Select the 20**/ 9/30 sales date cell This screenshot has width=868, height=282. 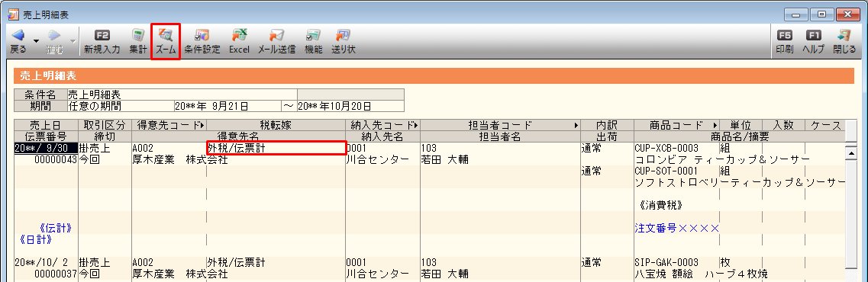[x=46, y=148]
